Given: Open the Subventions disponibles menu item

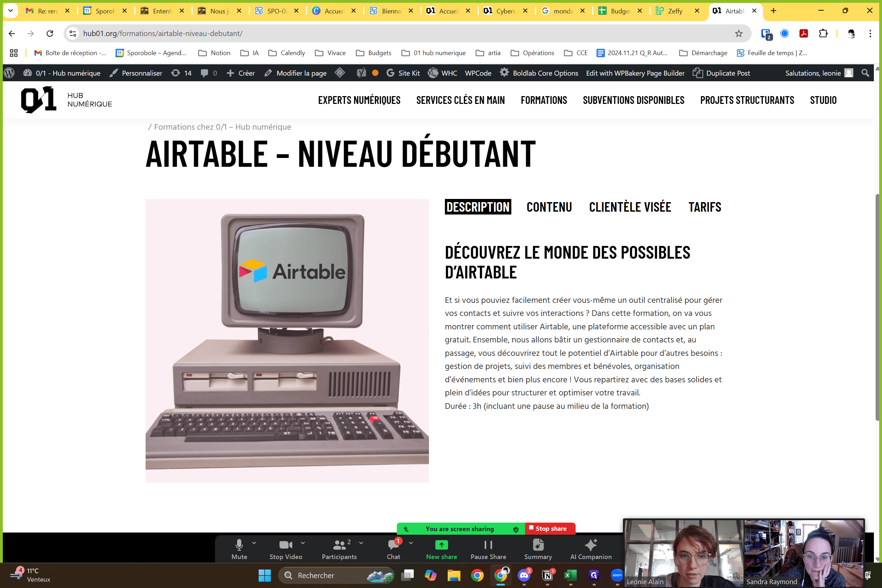Looking at the screenshot, I should [633, 100].
